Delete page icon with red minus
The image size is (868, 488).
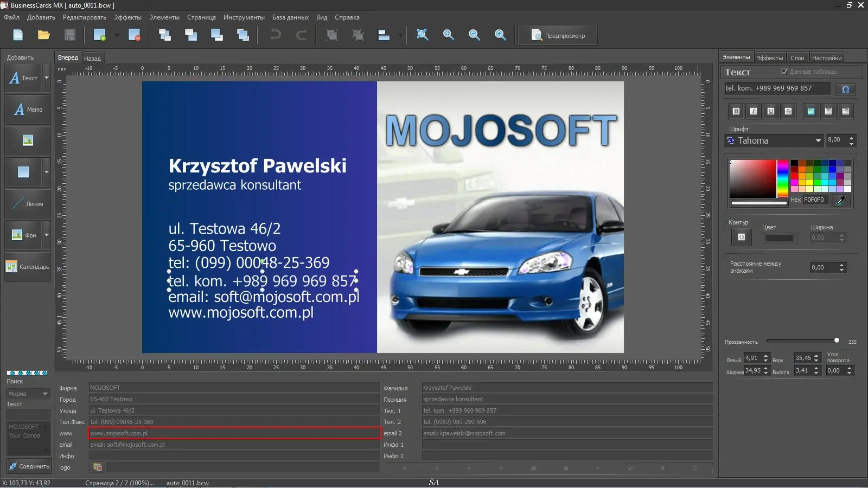click(135, 35)
